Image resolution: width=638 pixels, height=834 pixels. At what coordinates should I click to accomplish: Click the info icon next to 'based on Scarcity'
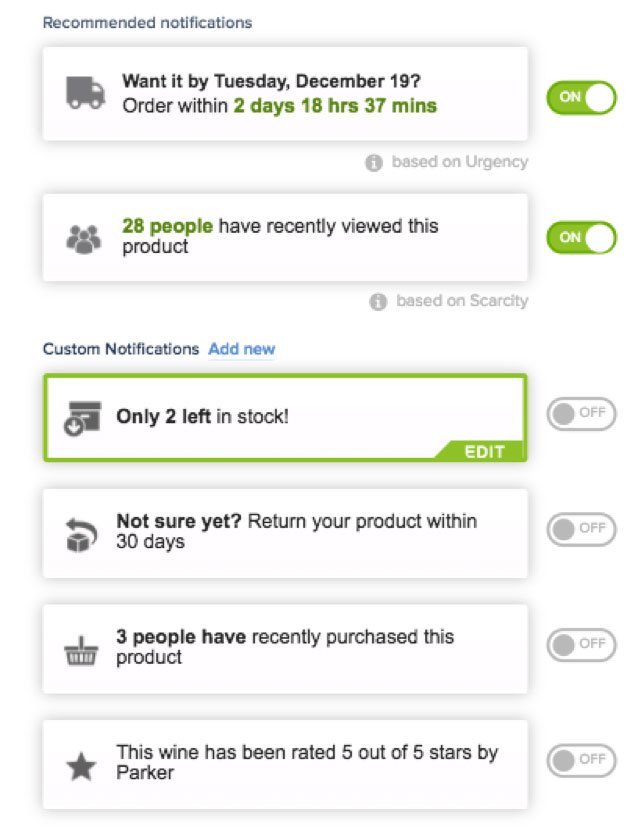click(x=379, y=301)
